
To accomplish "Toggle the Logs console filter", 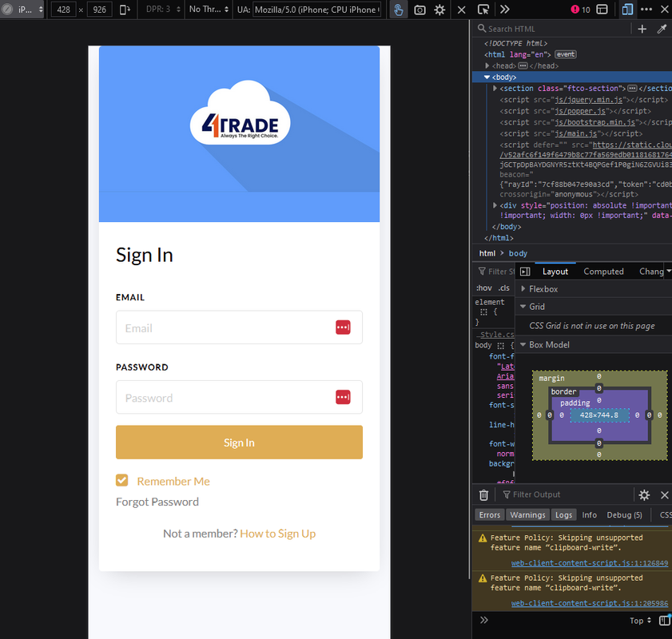I will 563,515.
